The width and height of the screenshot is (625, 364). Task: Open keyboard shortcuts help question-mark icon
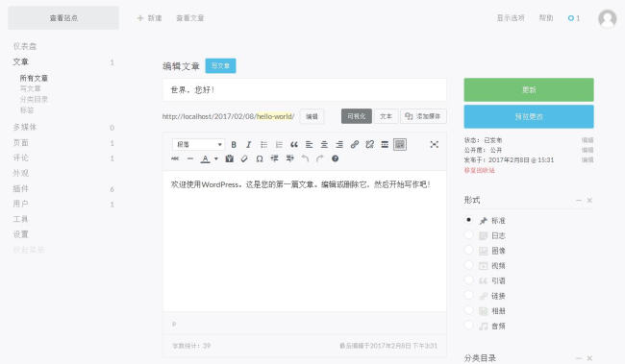[335, 158]
